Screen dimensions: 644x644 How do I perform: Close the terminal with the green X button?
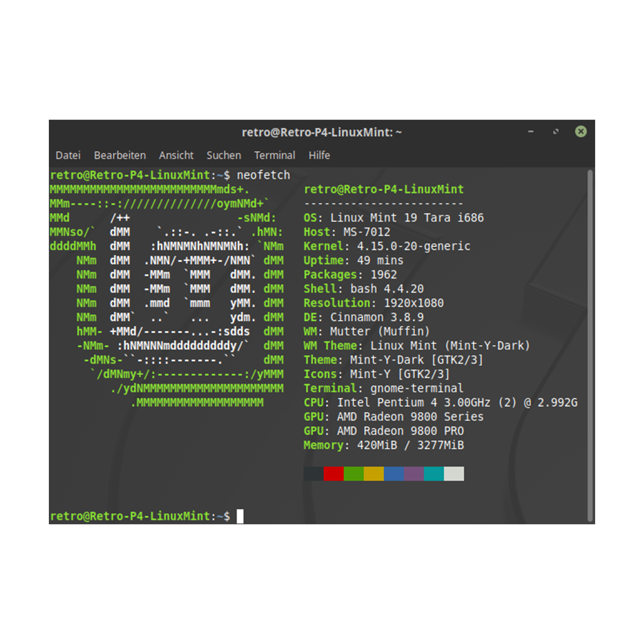pos(581,131)
